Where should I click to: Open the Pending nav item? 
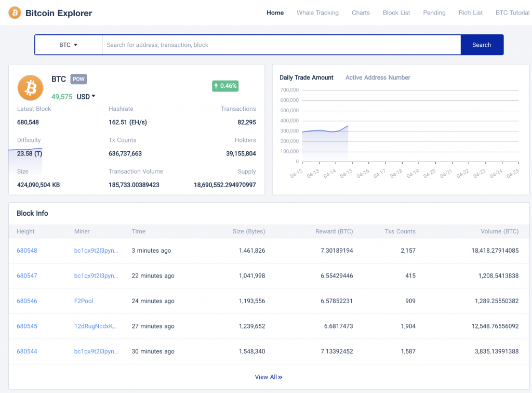tap(434, 12)
